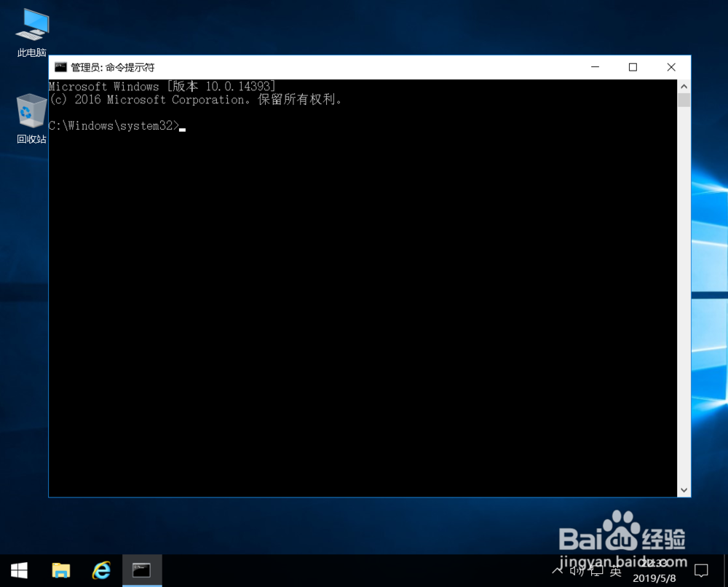Open the Windows Start menu
Image resolution: width=728 pixels, height=587 pixels.
click(19, 570)
